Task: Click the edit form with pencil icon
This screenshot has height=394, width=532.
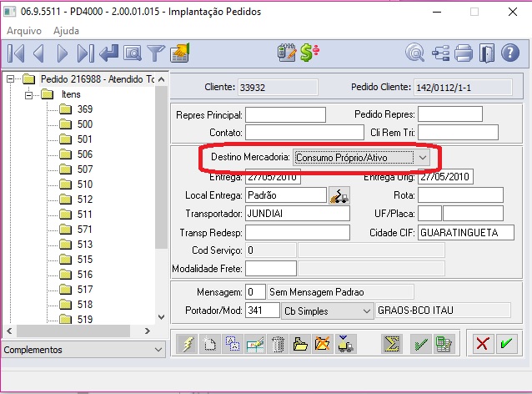Action: coord(255,344)
